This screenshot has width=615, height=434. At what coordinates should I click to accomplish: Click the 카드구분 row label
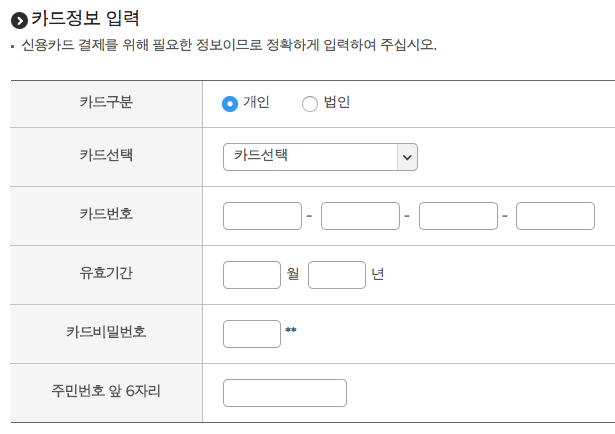[106, 102]
